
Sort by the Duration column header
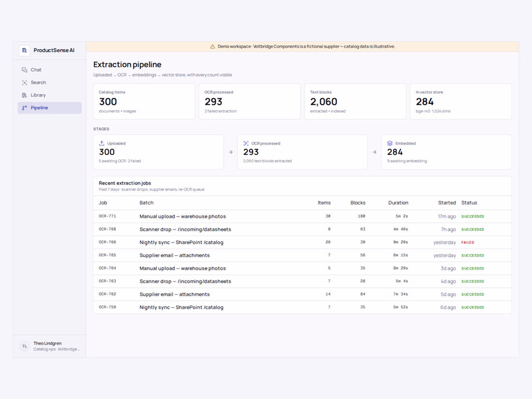398,203
